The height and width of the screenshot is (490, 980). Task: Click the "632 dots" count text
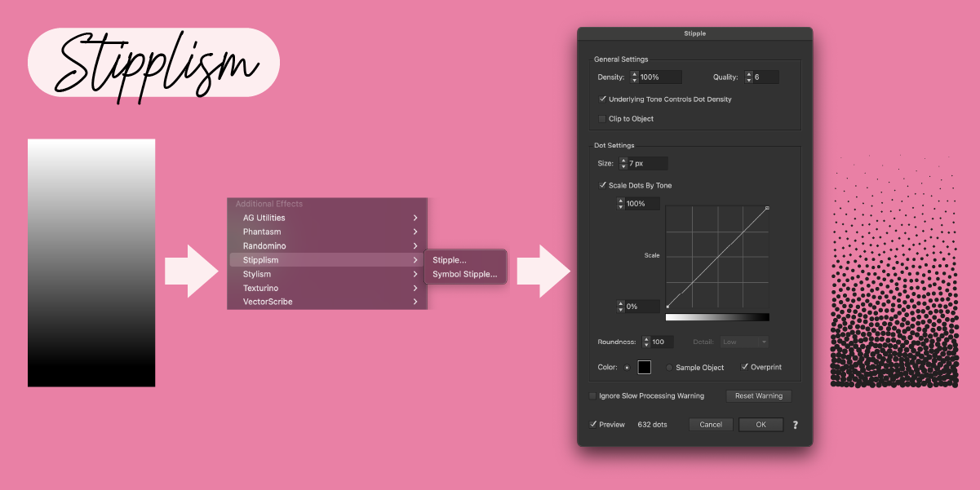(652, 424)
